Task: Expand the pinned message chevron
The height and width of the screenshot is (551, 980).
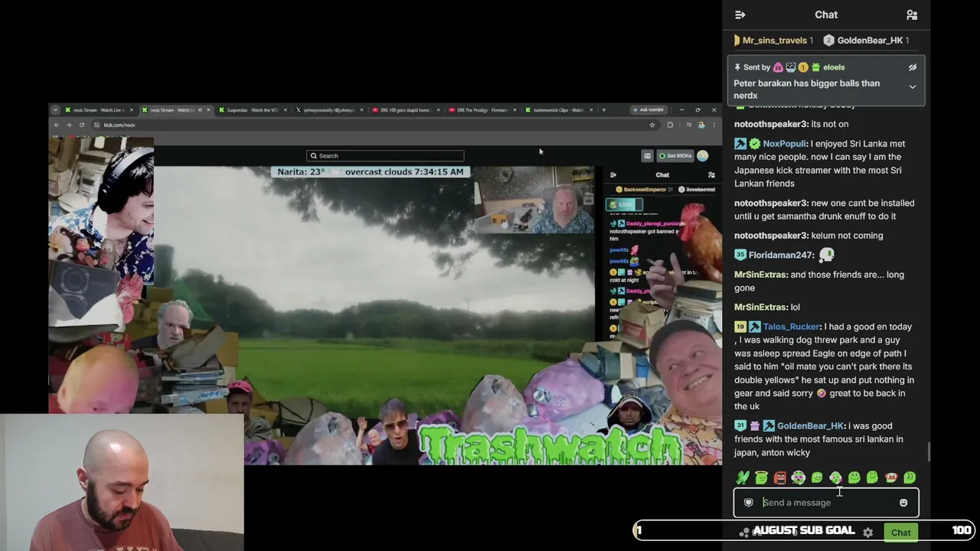Action: (913, 87)
